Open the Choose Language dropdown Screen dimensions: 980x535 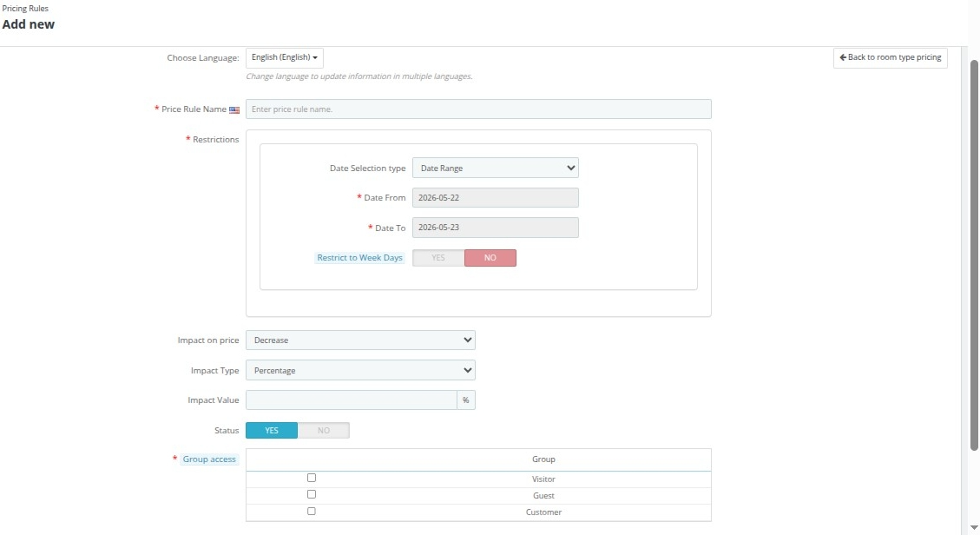[285, 57]
